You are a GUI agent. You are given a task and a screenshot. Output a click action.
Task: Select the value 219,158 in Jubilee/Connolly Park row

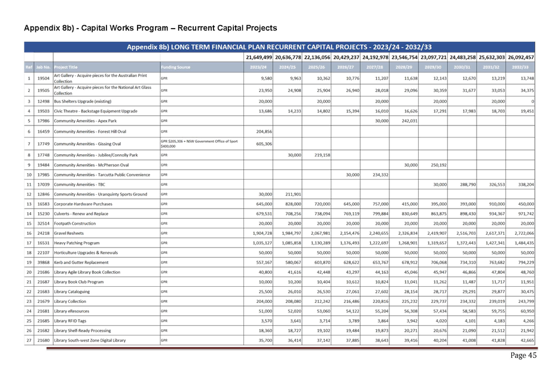point(322,155)
